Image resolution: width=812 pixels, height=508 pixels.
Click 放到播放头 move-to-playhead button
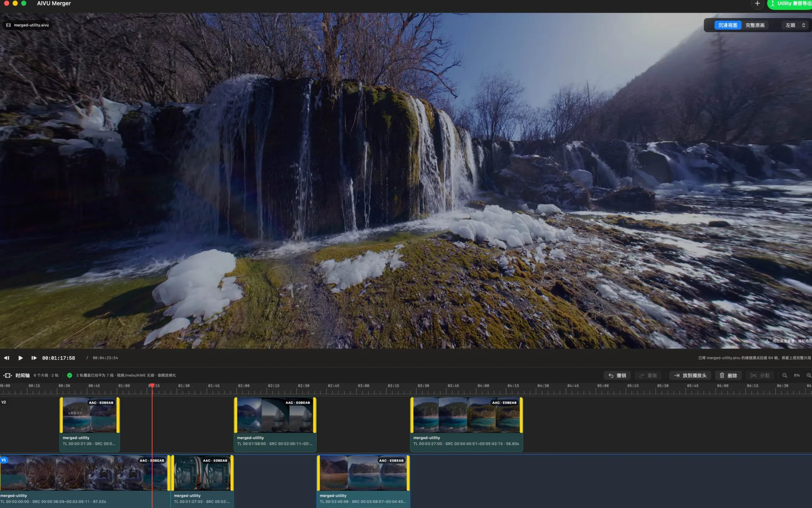point(690,375)
